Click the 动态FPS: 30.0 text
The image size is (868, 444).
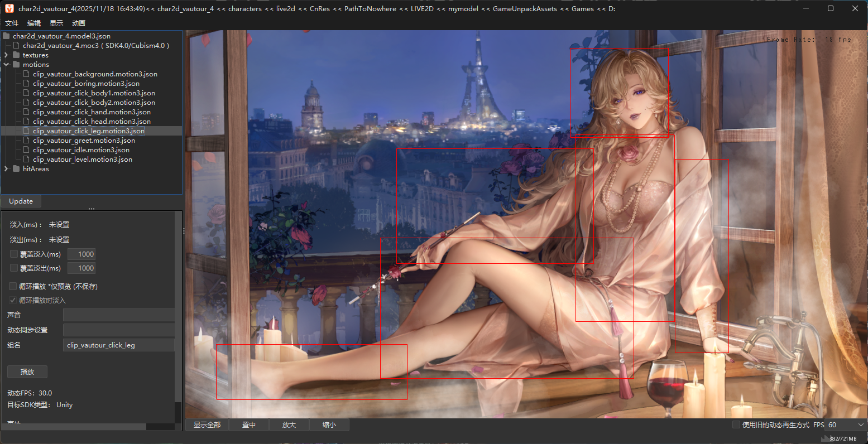[30, 393]
